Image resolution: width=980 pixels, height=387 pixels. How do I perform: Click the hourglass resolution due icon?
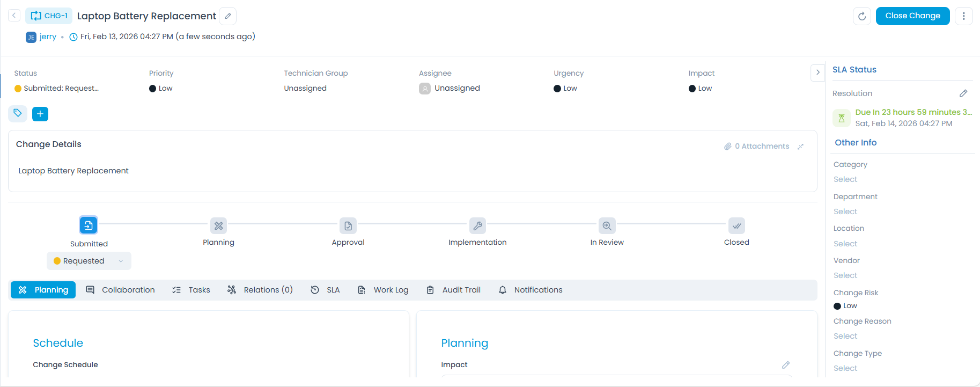point(841,118)
